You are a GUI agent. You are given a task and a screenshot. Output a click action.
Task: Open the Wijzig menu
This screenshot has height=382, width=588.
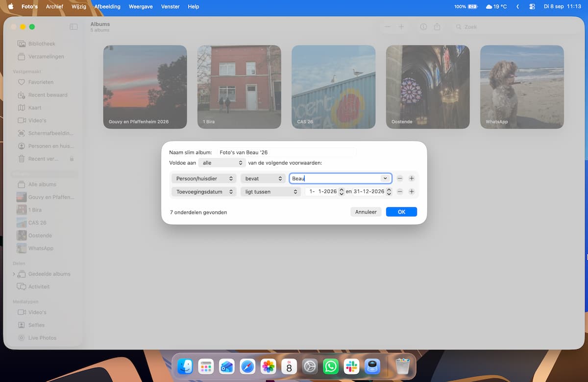pyautogui.click(x=79, y=7)
